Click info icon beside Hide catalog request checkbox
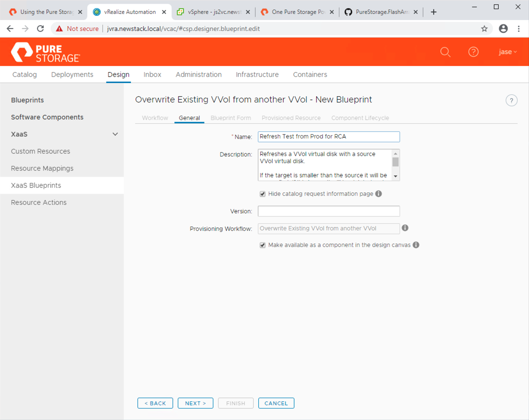This screenshot has height=420, width=529. [378, 194]
